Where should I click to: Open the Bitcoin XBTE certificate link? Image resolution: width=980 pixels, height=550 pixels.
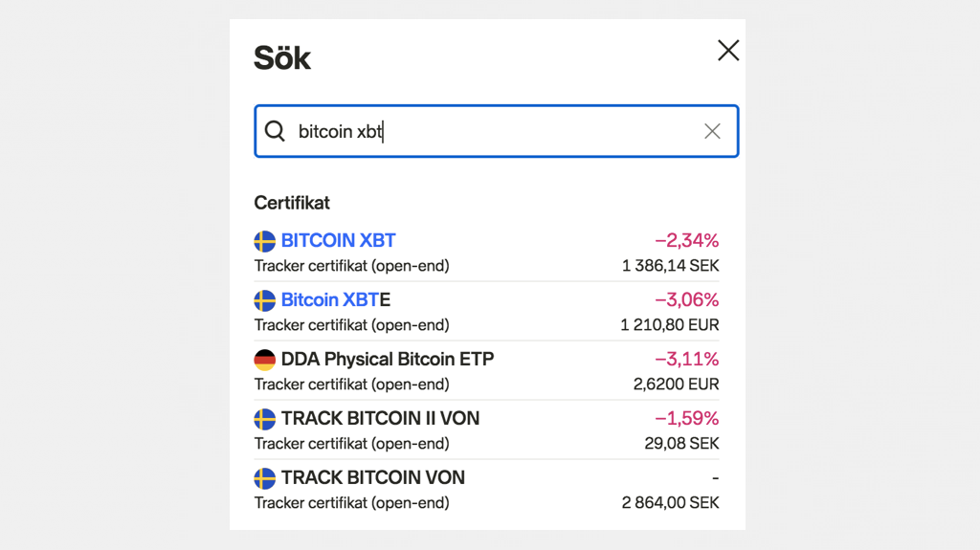click(x=335, y=299)
